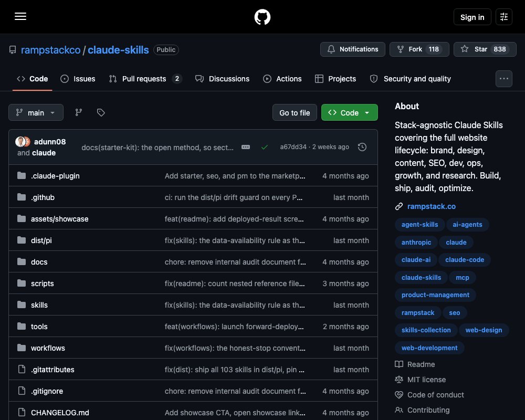Open rampstack.co website link

click(x=431, y=206)
